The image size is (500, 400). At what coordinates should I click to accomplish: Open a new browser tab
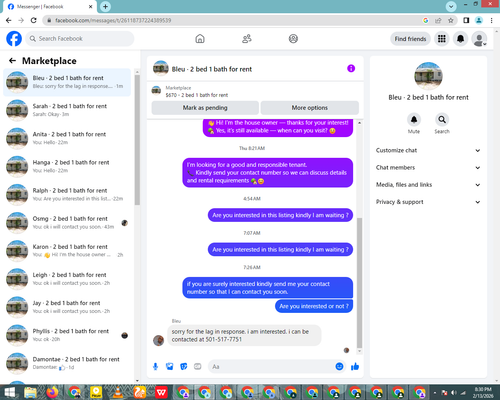(105, 6)
